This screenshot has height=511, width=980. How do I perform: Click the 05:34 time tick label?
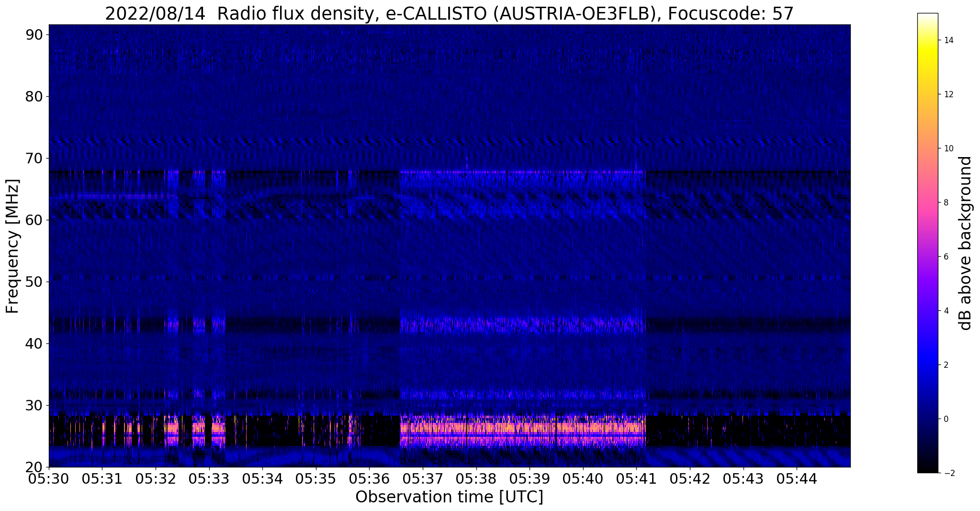[262, 478]
